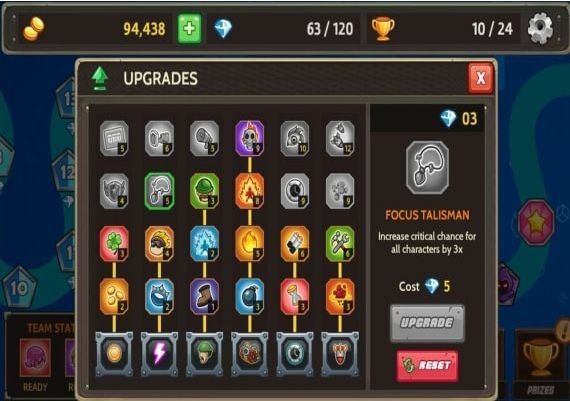Viewport: 570px width, 401px height.
Task: Pick the ice burst upgrade icon
Action: [204, 244]
